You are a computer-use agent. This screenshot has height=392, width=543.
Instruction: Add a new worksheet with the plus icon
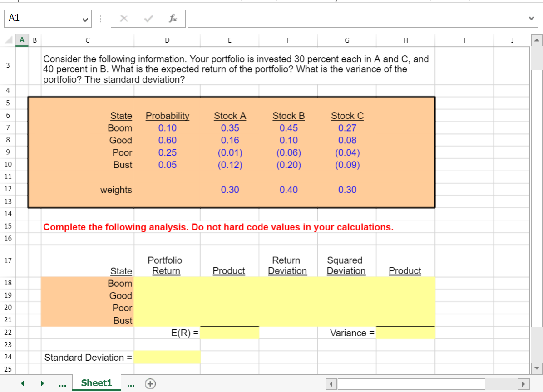pyautogui.click(x=150, y=383)
